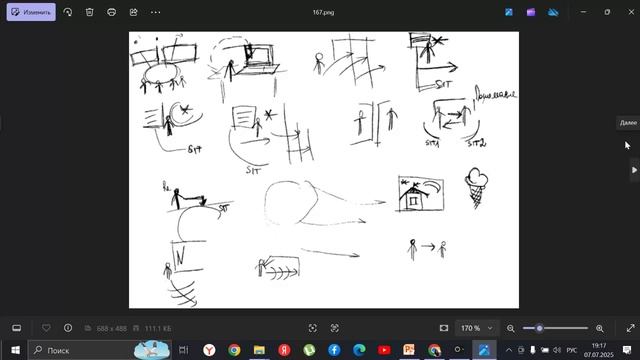The height and width of the screenshot is (360, 640).
Task: Open the green uTorrent taskbar icon
Action: pos(309,350)
